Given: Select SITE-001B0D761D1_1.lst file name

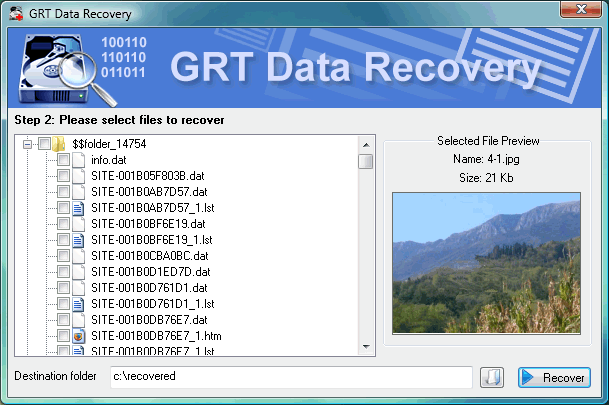Looking at the screenshot, I should point(153,304).
